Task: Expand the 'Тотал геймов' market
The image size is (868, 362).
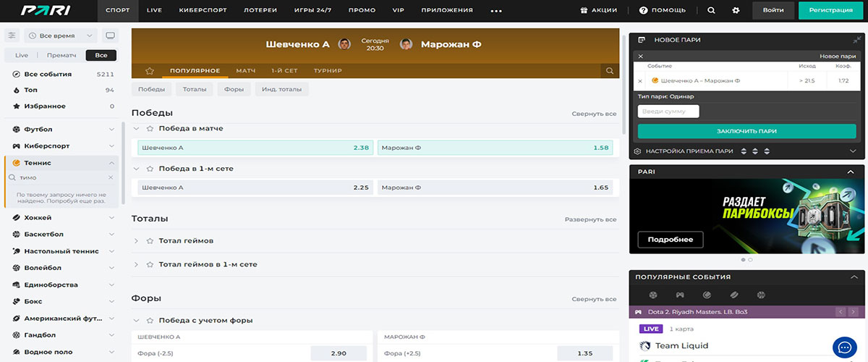Action: pyautogui.click(x=136, y=240)
